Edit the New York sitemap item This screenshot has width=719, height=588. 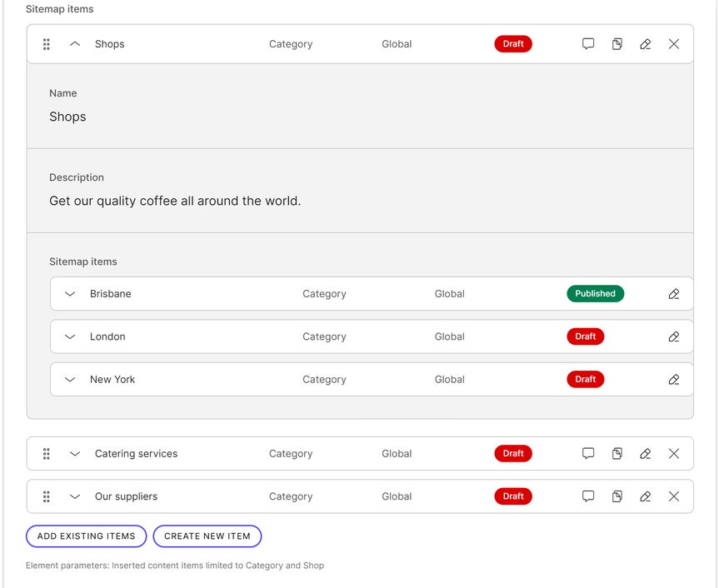[x=674, y=379]
